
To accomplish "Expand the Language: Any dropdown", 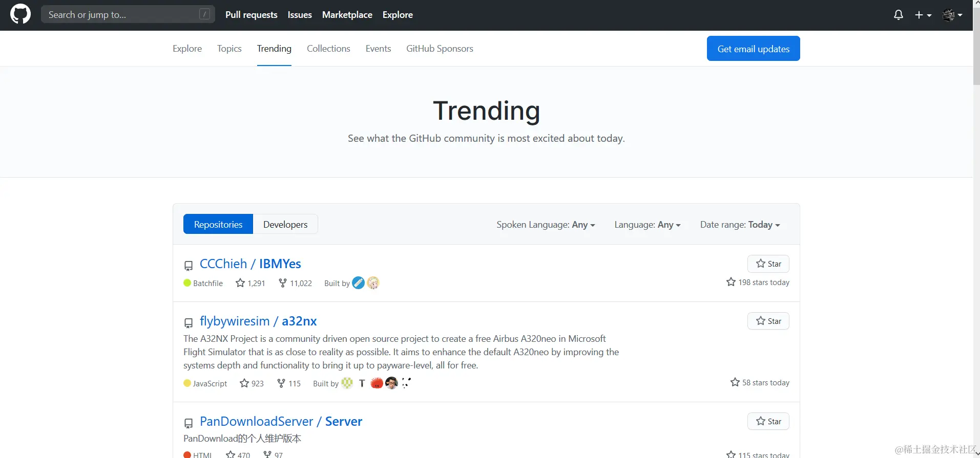I will (648, 225).
